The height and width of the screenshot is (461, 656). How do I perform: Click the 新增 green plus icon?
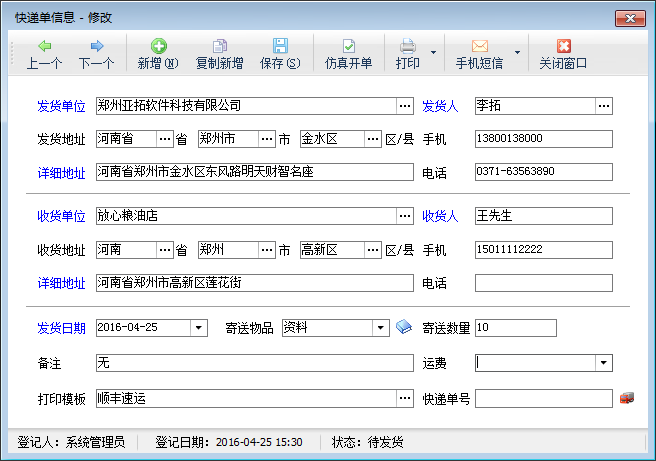click(158, 46)
